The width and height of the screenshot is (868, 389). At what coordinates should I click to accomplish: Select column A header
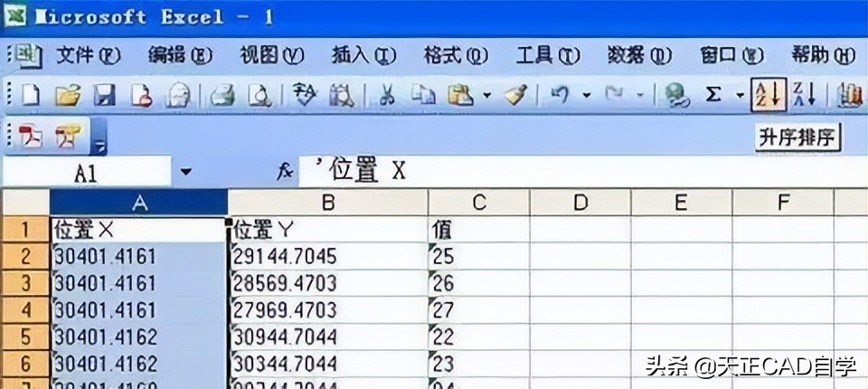tap(138, 203)
